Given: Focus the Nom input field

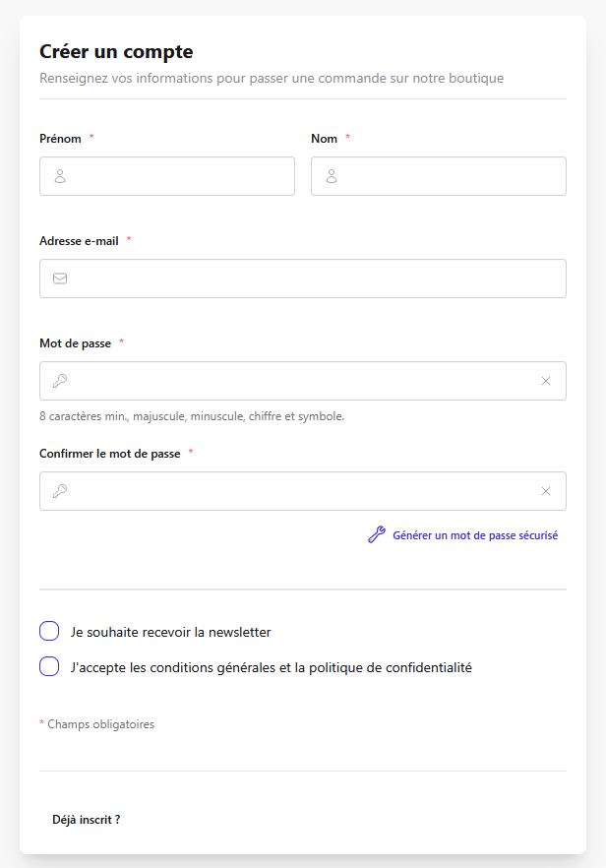Looking at the screenshot, I should (439, 176).
